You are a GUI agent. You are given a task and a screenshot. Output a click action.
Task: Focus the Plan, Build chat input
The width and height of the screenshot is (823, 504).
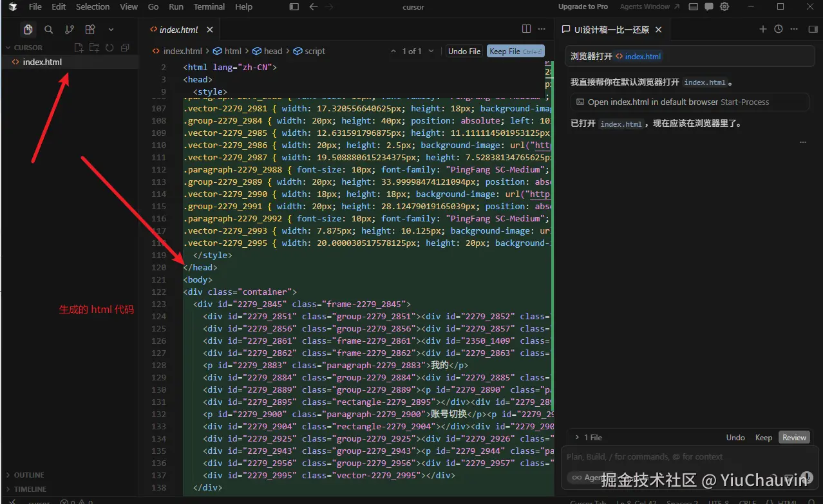689,456
